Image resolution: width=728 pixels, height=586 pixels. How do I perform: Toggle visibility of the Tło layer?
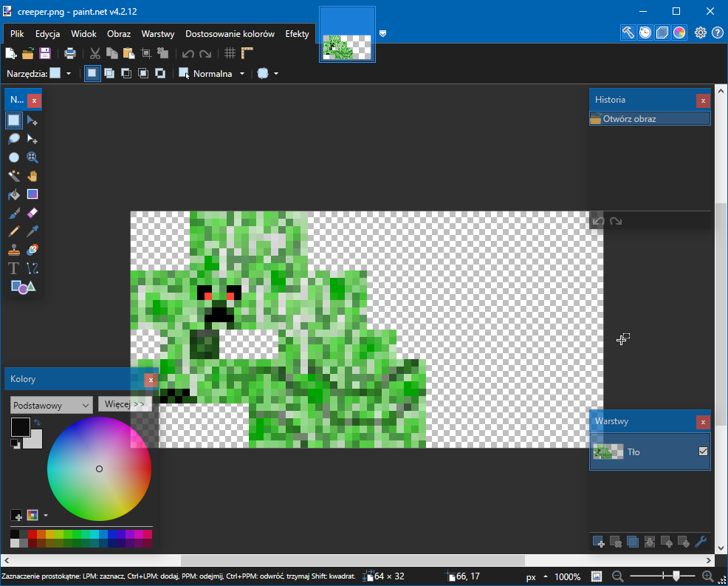click(703, 452)
